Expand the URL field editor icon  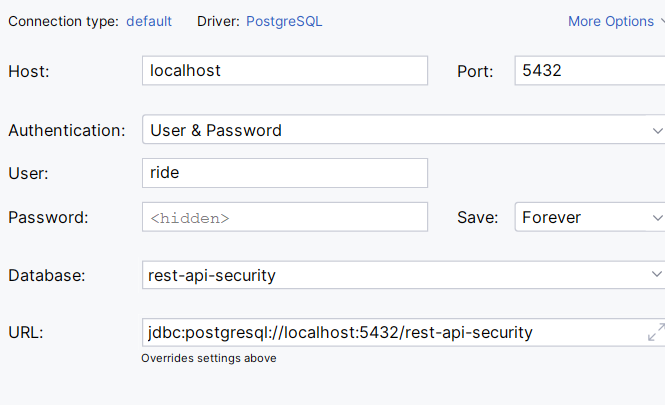(x=656, y=332)
